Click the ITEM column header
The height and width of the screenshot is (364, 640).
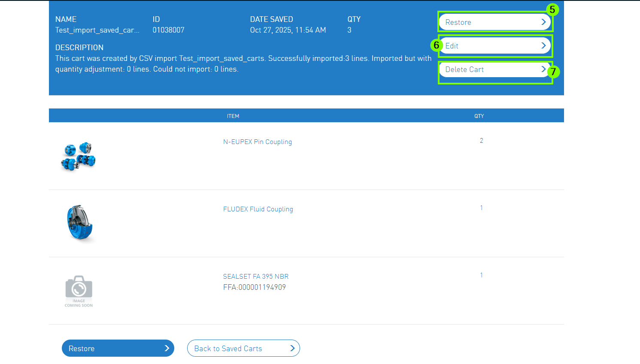[x=233, y=116]
